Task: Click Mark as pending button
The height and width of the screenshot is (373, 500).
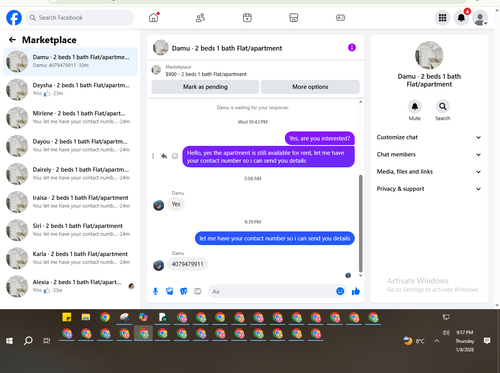Action: tap(205, 87)
